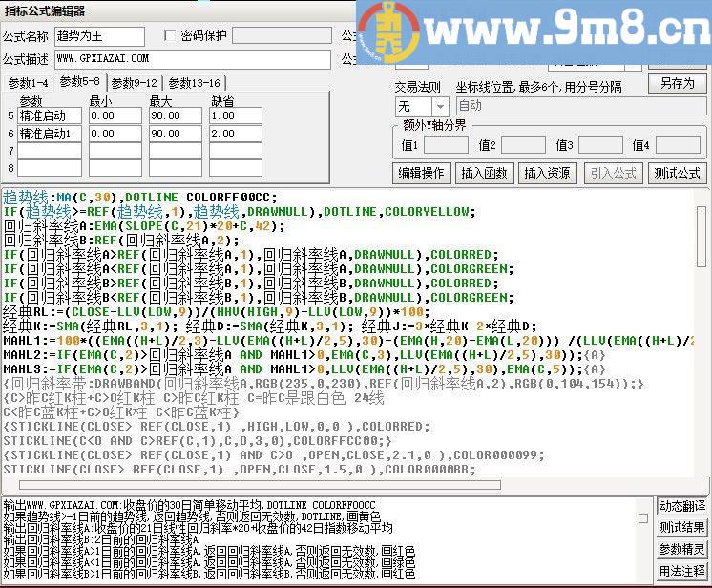Open the 参数精灵 parameter wizard
This screenshot has width=712, height=588.
[x=682, y=550]
